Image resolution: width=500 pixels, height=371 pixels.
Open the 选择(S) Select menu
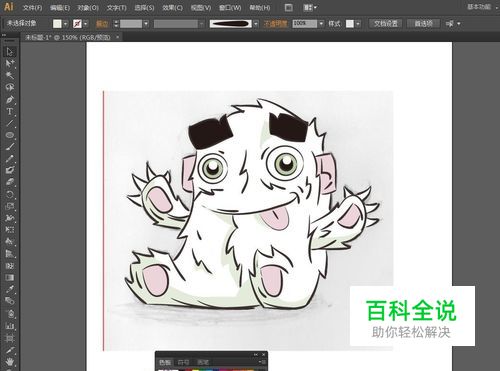pyautogui.click(x=144, y=7)
